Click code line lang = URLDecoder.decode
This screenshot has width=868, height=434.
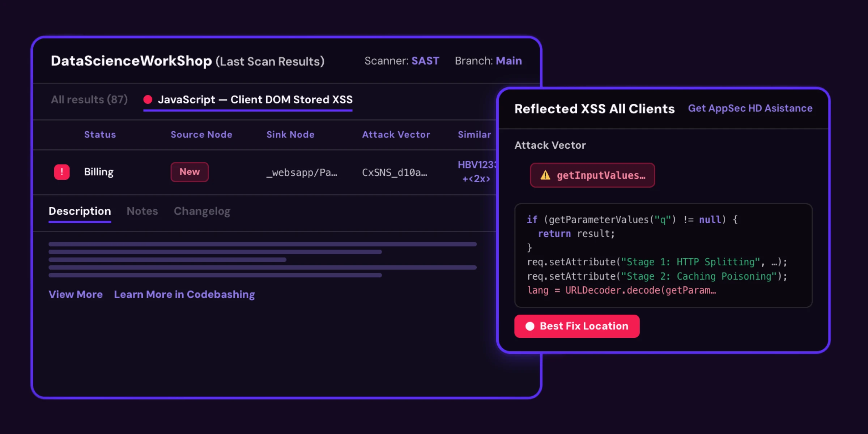[x=621, y=290]
